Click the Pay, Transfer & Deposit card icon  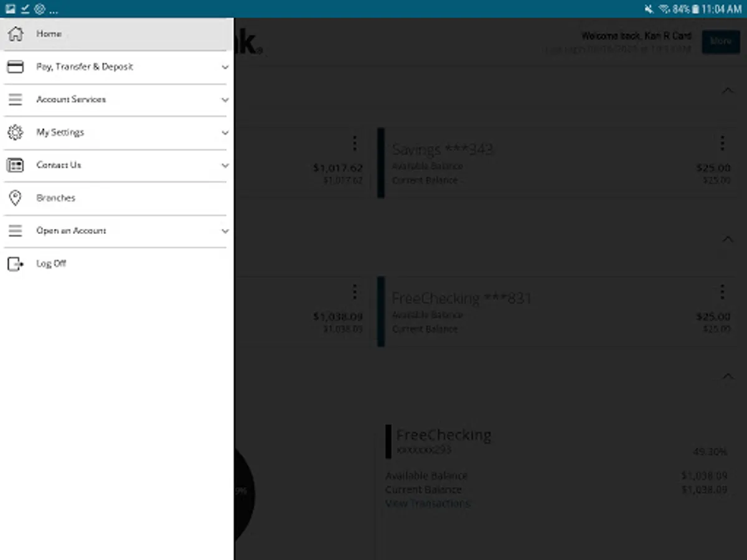point(15,67)
